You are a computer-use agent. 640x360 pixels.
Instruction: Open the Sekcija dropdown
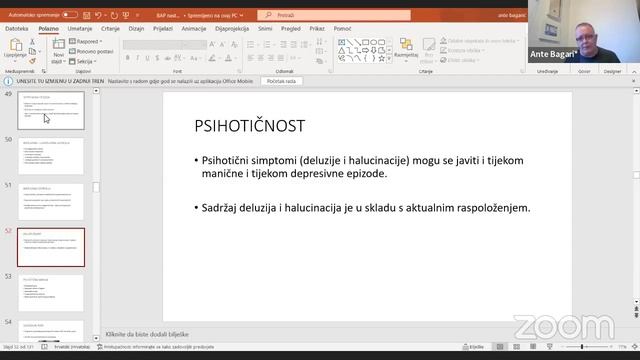pyautogui.click(x=83, y=61)
